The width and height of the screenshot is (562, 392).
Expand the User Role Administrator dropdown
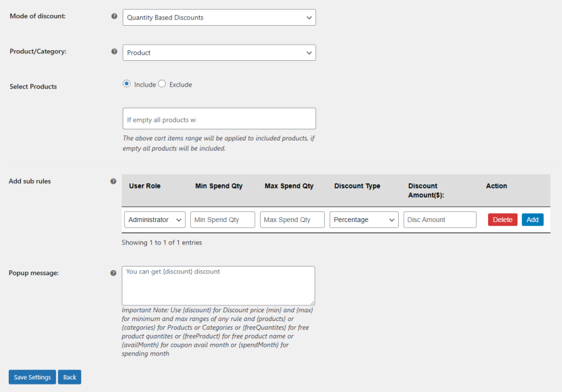154,220
